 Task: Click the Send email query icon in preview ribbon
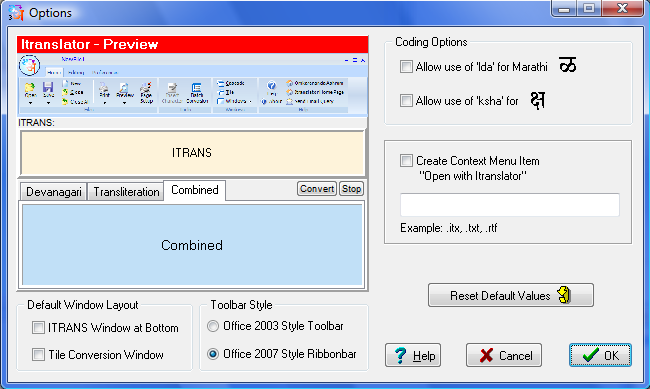coord(290,101)
